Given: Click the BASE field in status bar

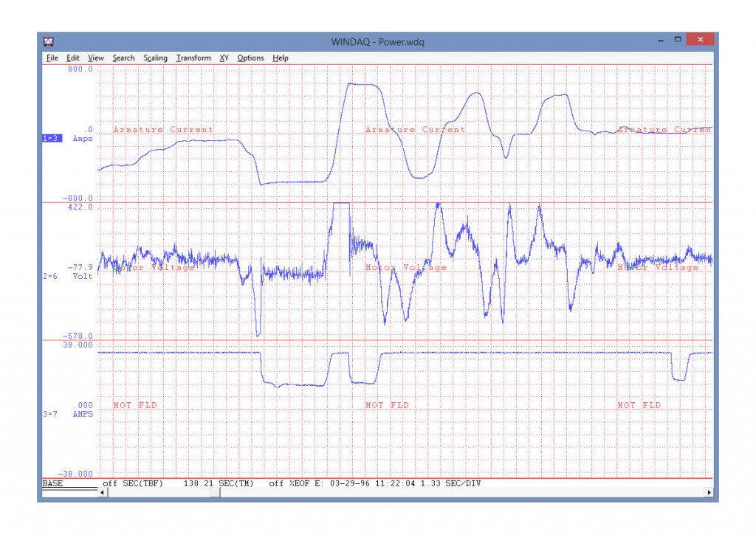Looking at the screenshot, I should point(52,483).
